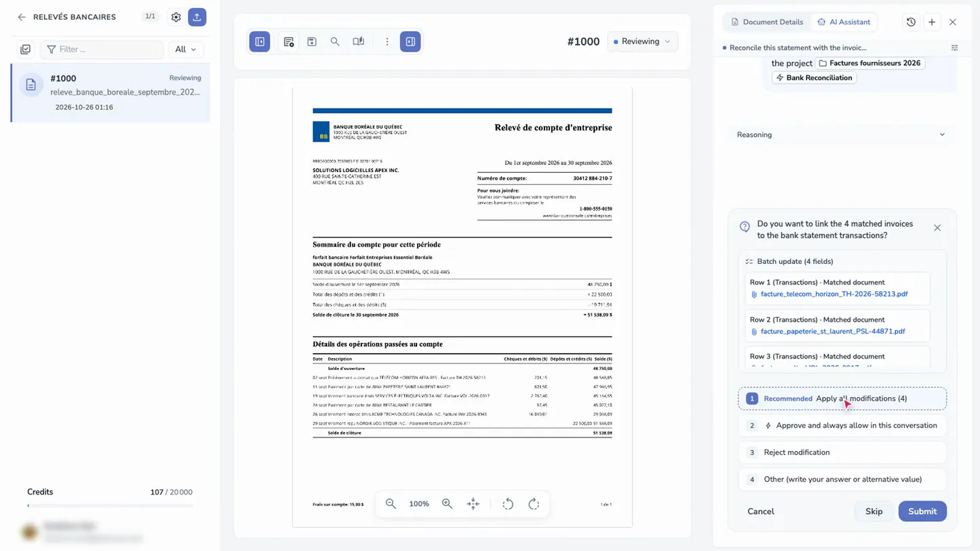Screen dimensions: 980x551
Task: Select Other write your answer option
Action: click(842, 480)
